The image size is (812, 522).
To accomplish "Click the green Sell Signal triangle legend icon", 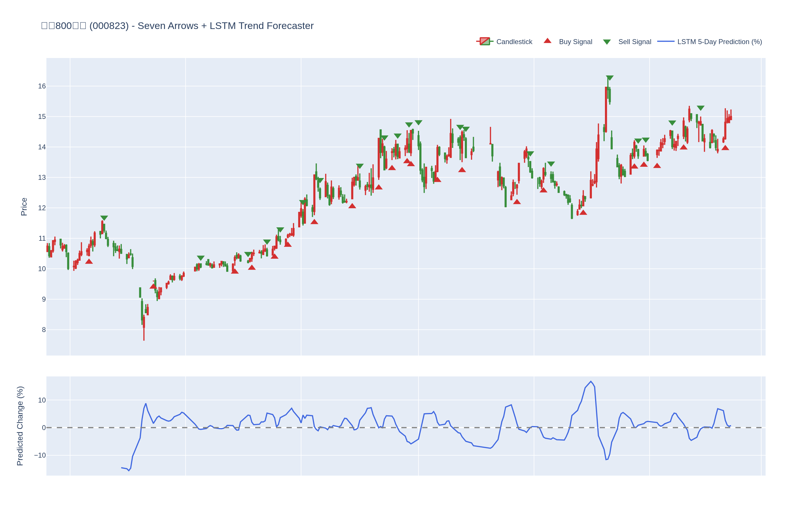I will pyautogui.click(x=607, y=42).
